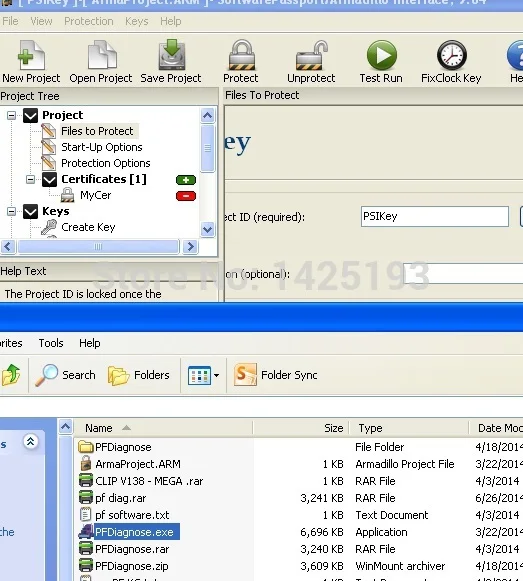Image resolution: width=523 pixels, height=581 pixels.
Task: Sort files by the Date Modified header
Action: (496, 428)
